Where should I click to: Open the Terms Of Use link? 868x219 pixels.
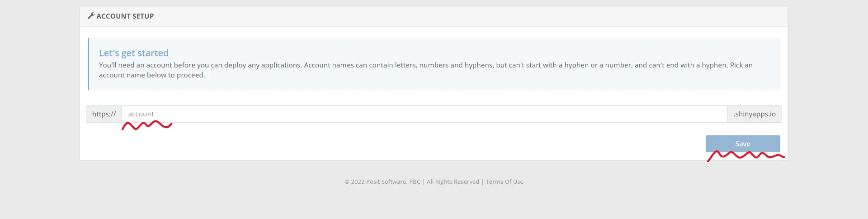coord(504,182)
